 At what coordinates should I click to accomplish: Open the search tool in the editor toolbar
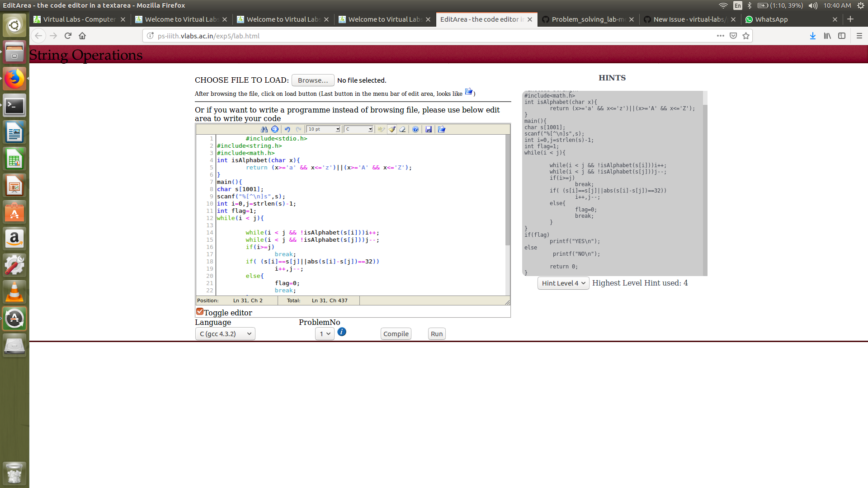coord(264,129)
